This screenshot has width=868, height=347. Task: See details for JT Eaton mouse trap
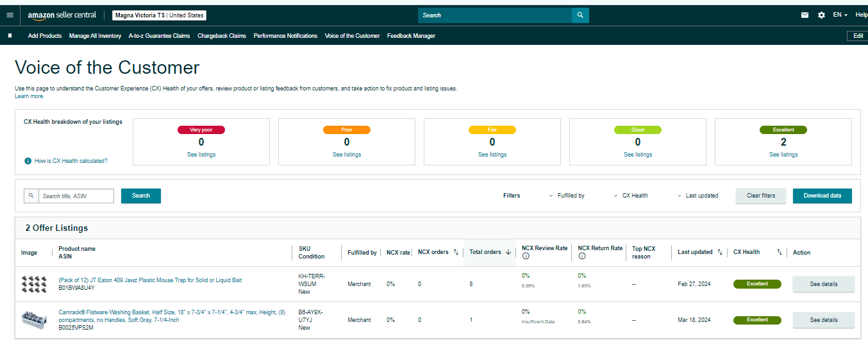(x=824, y=284)
